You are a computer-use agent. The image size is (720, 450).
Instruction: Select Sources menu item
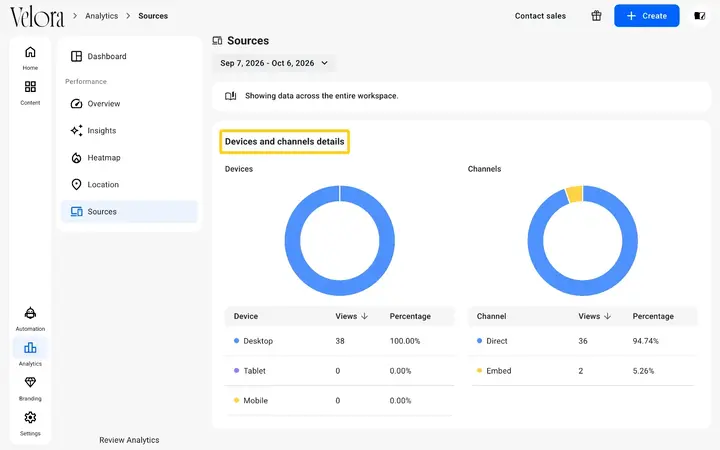pos(129,212)
